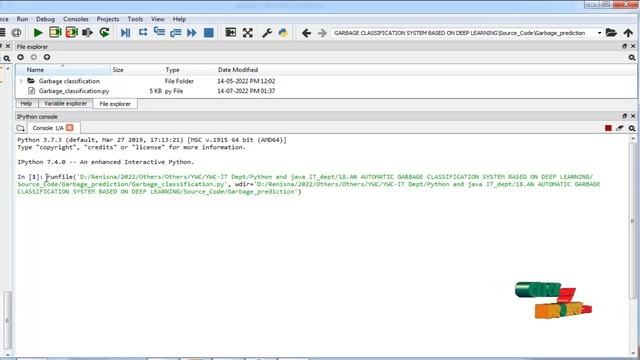Click the Run current cell icon

tap(55, 33)
